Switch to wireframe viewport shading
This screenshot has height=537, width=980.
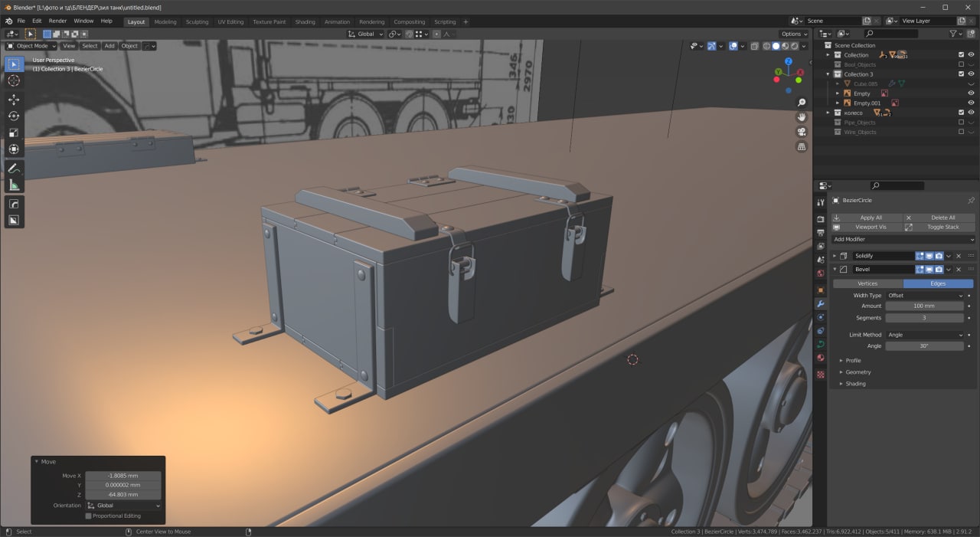point(766,46)
